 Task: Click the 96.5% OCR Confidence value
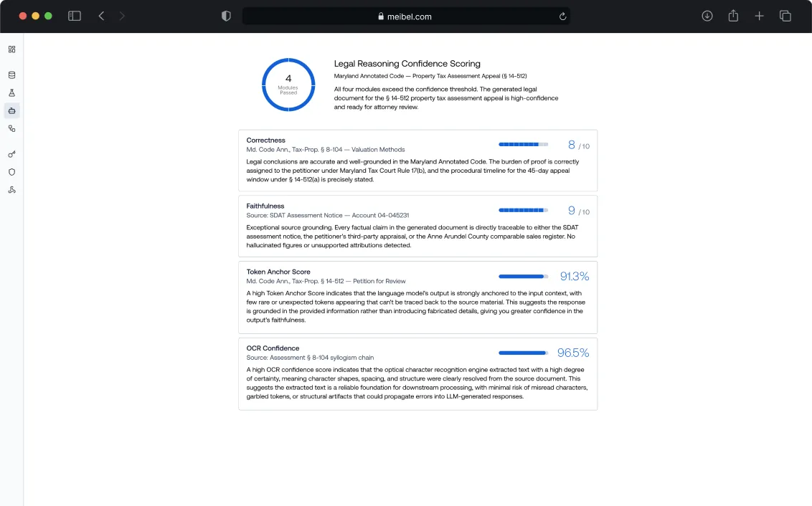point(573,353)
